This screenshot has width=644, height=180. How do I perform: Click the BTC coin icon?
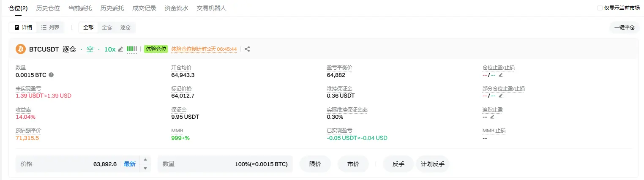(21, 49)
